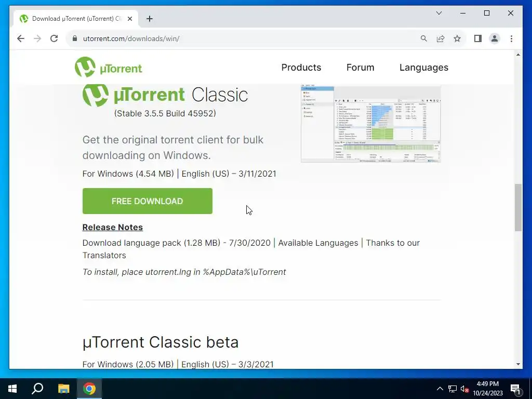Click the browser forward arrow
This screenshot has width=532, height=399.
tap(37, 38)
